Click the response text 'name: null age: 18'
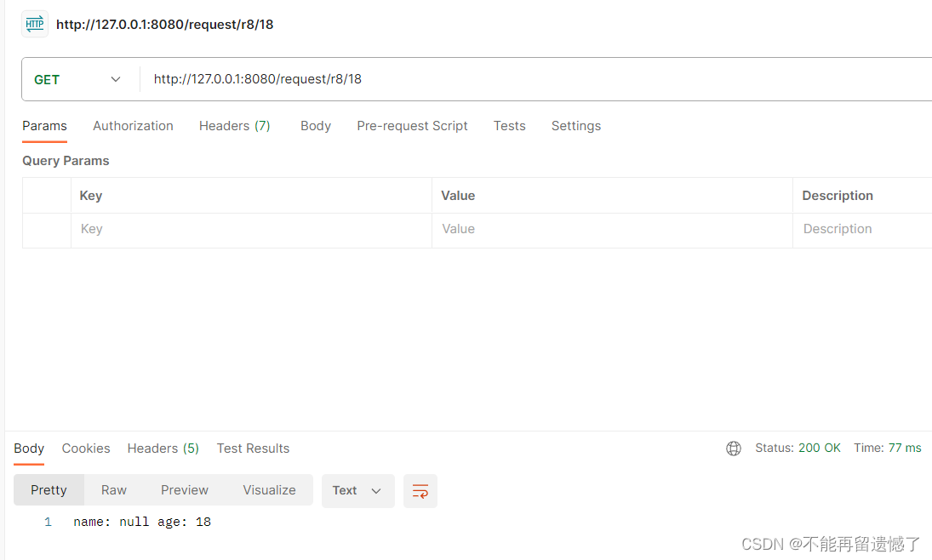This screenshot has width=932, height=560. tap(142, 522)
